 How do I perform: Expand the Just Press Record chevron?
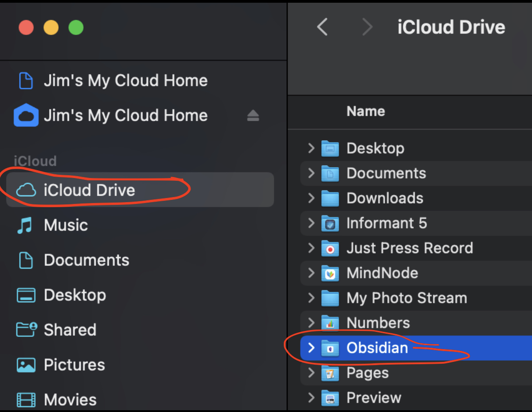click(x=311, y=248)
